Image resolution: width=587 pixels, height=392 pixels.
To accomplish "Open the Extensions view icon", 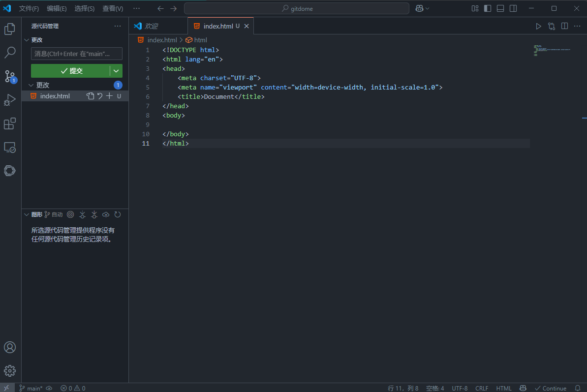I will pyautogui.click(x=10, y=123).
